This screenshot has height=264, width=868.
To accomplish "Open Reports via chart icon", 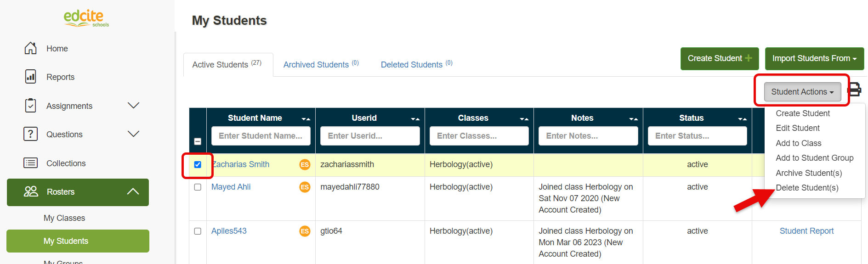I will 30,77.
